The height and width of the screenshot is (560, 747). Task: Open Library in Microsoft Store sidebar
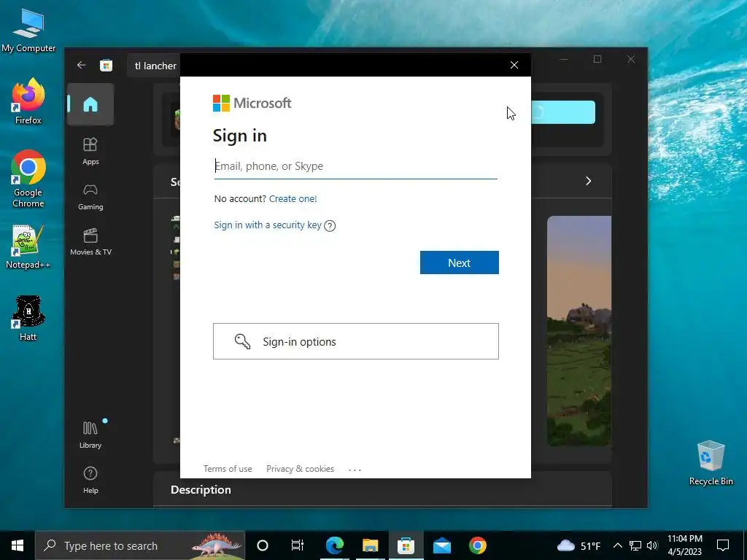pyautogui.click(x=90, y=435)
